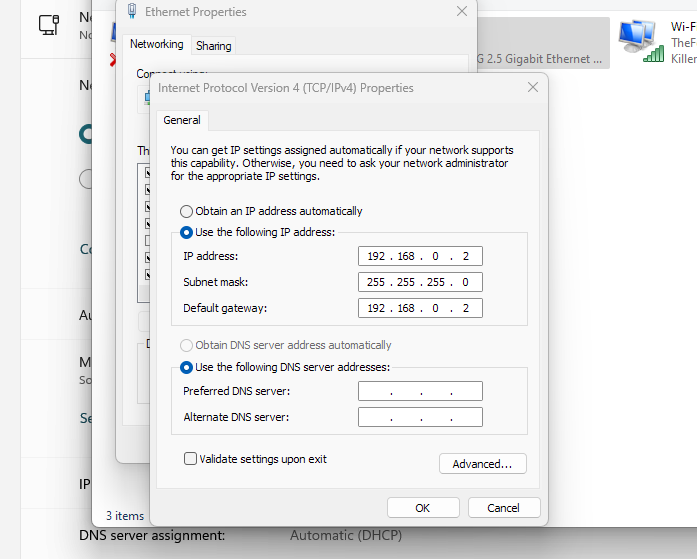The height and width of the screenshot is (559, 697).
Task: Switch to the Networking tab
Action: tap(157, 45)
